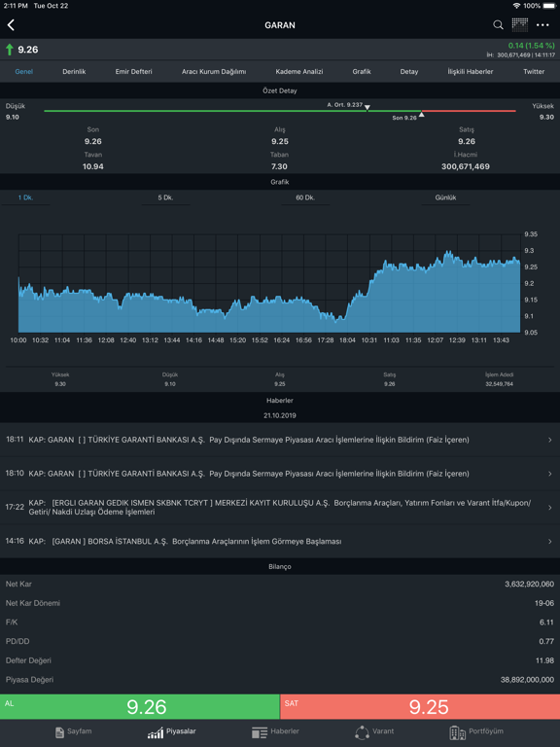The width and height of the screenshot is (560, 747).
Task: Tap the red SAT 9.25 sell button
Action: tap(420, 706)
